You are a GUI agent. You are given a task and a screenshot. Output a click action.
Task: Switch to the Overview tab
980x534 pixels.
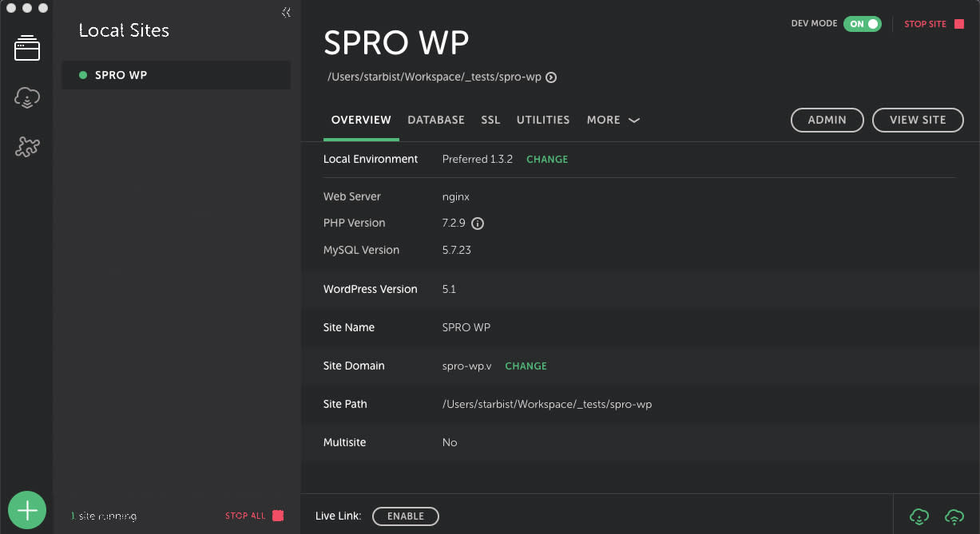tap(361, 120)
